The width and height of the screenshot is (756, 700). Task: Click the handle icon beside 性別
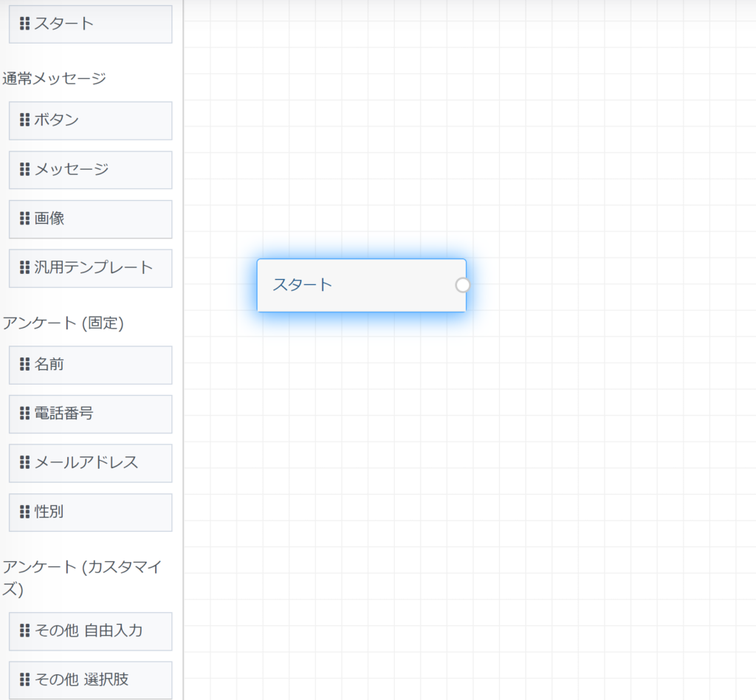[x=24, y=512]
